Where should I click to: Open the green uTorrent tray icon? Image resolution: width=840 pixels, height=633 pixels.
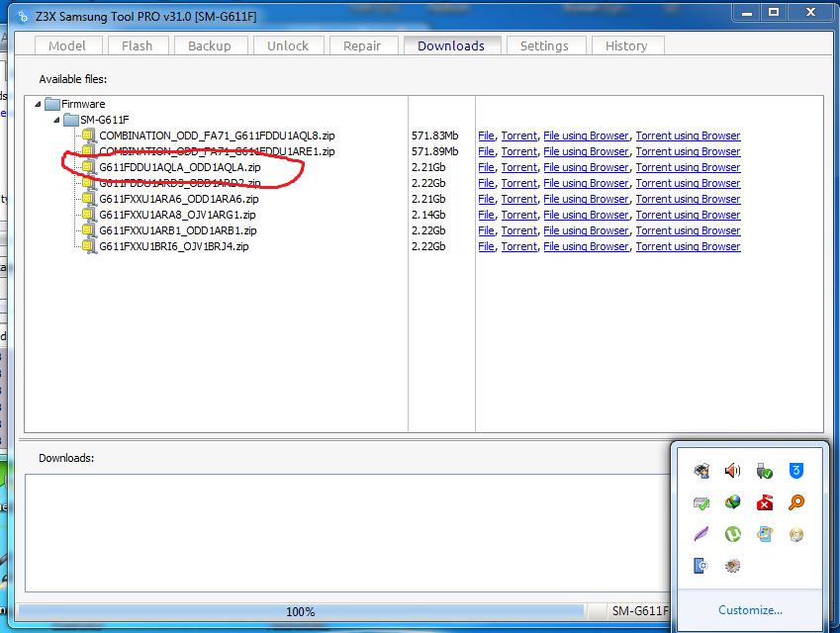(732, 534)
